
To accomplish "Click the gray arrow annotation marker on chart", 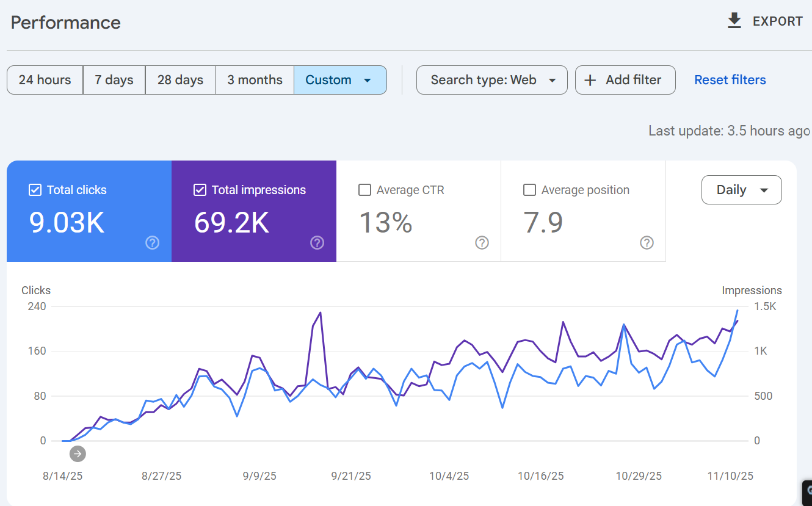I will pos(78,454).
